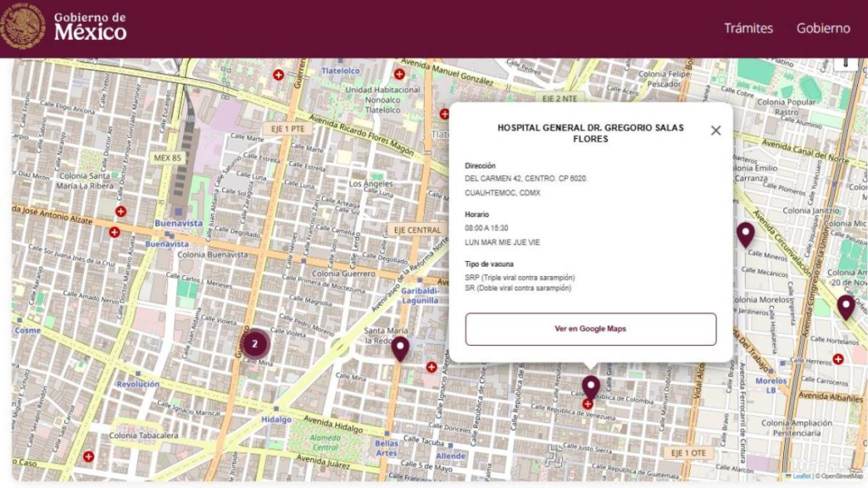
Task: Open the Gobierno menu
Action: [822, 28]
